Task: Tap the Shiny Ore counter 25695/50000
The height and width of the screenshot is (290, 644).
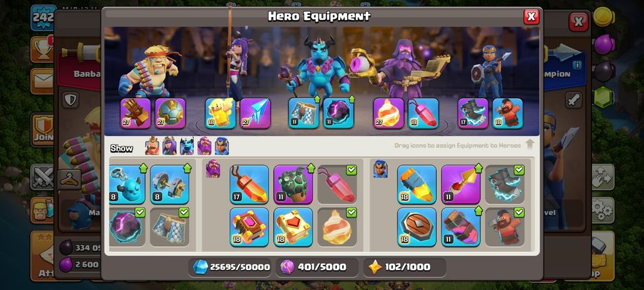Action: 231,267
